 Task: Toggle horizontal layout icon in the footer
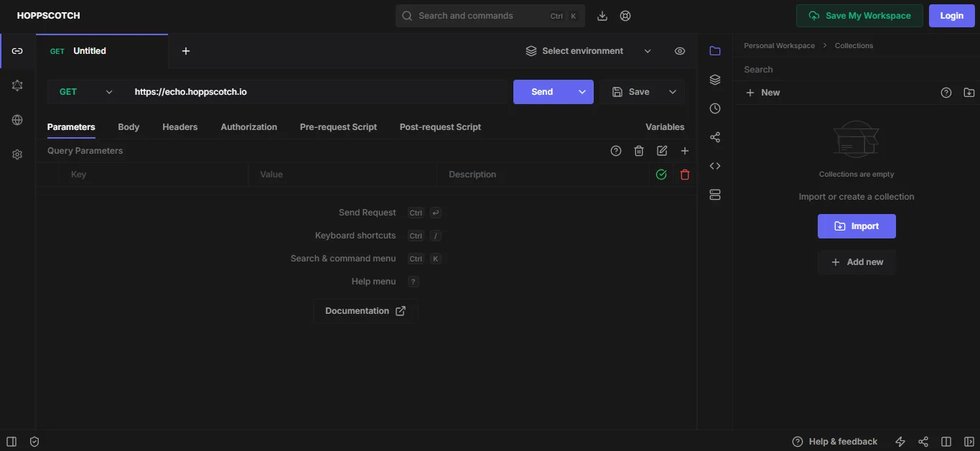(946, 442)
